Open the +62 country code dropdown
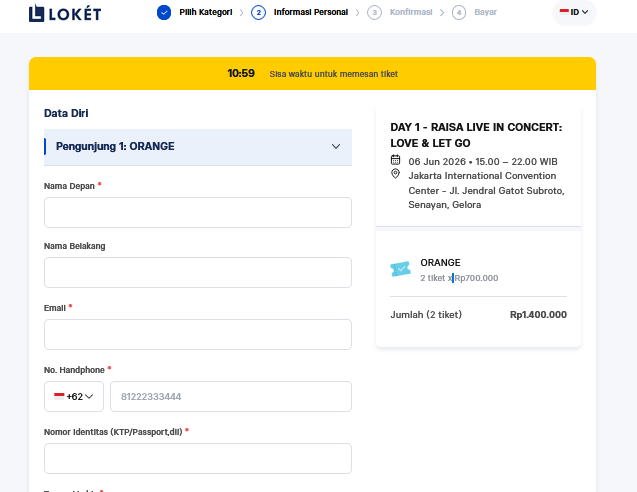The height and width of the screenshot is (492, 637). pos(74,397)
